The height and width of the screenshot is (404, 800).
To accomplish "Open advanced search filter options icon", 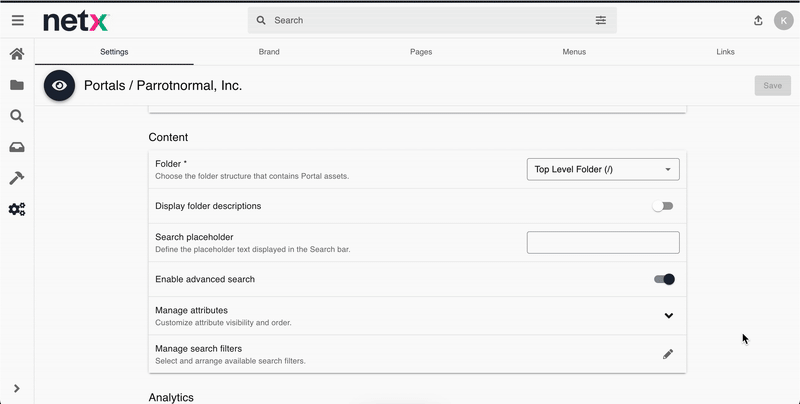I will tap(601, 20).
